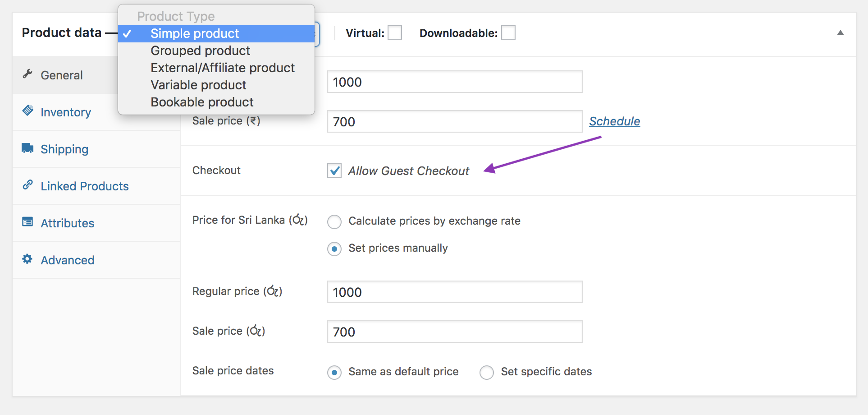Focus the top regular price field 1000

(x=455, y=82)
